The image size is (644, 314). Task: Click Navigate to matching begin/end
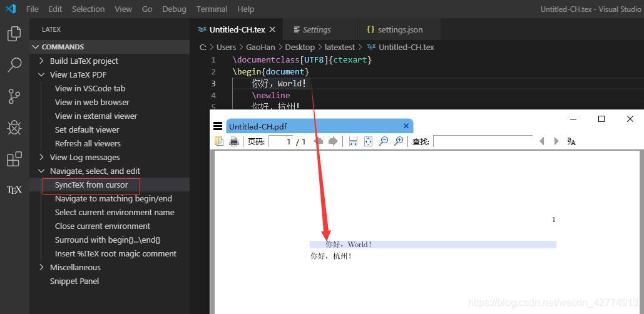pyautogui.click(x=113, y=199)
